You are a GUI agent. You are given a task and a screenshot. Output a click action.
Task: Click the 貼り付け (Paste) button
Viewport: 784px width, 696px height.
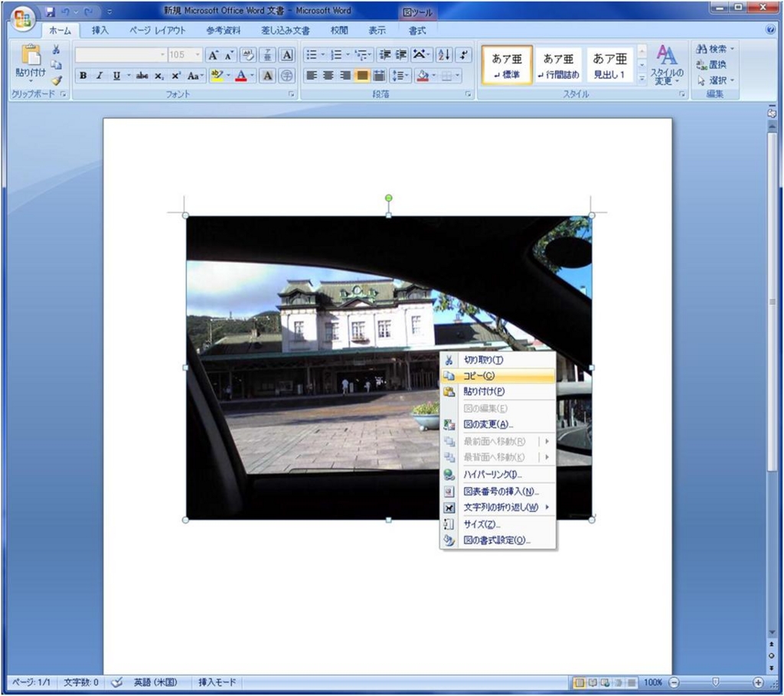[x=28, y=60]
